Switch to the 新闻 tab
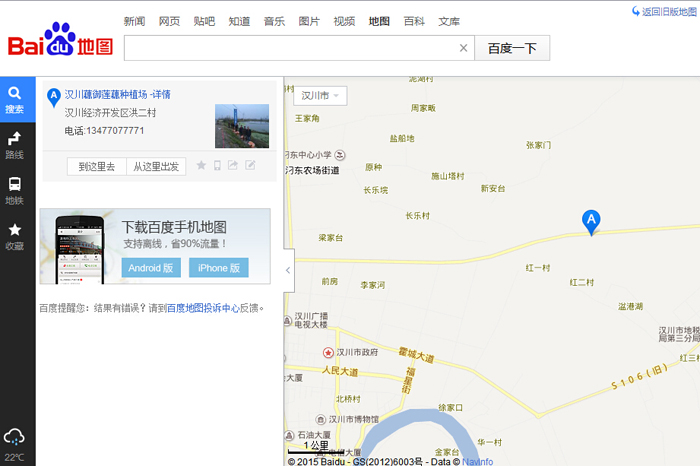The width and height of the screenshot is (700, 466). (134, 21)
